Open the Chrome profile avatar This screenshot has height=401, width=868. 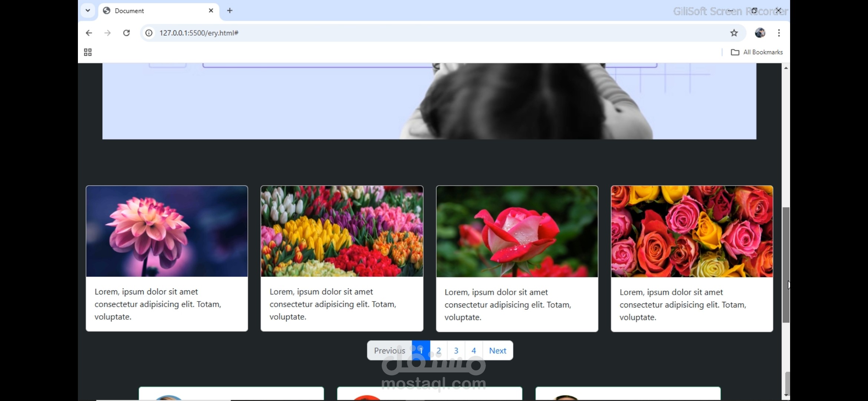pos(760,33)
